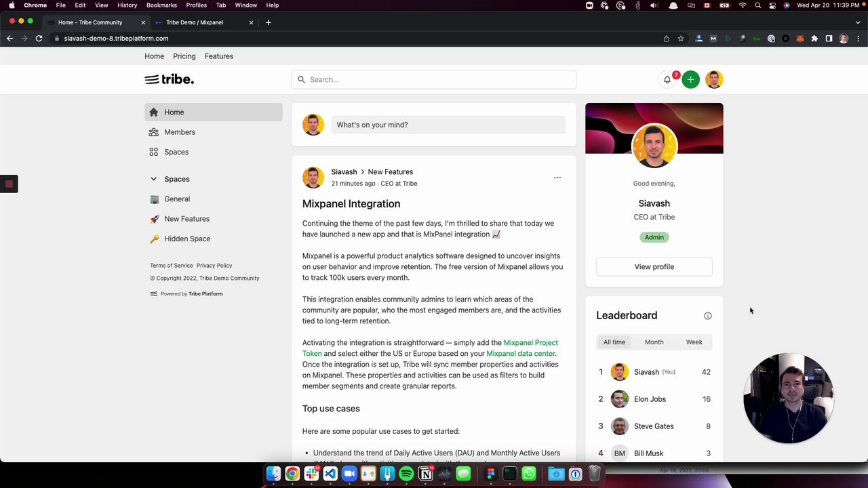
Task: Open the MetaMask fox extension
Action: 800,39
